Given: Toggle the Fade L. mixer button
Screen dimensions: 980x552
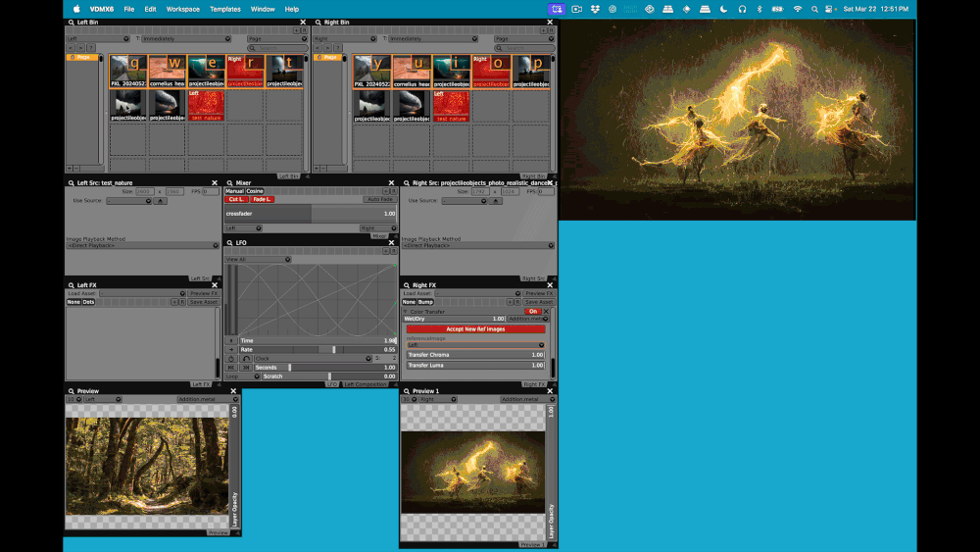Looking at the screenshot, I should [262, 199].
